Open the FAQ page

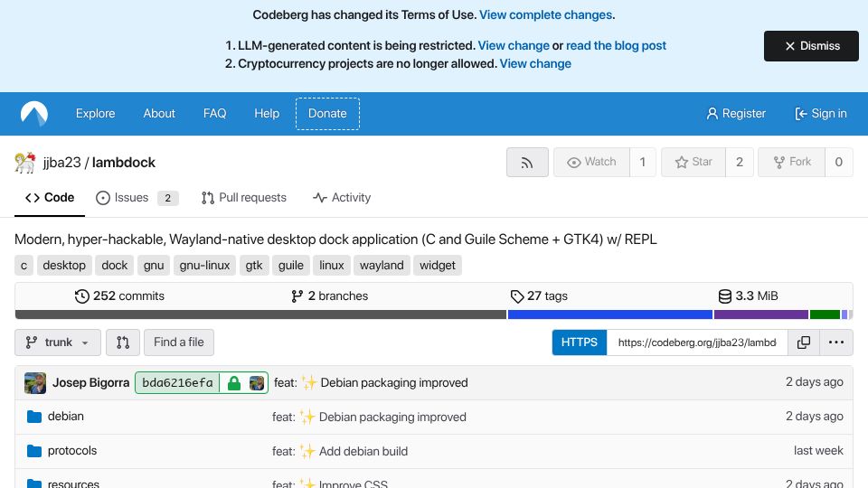point(215,114)
